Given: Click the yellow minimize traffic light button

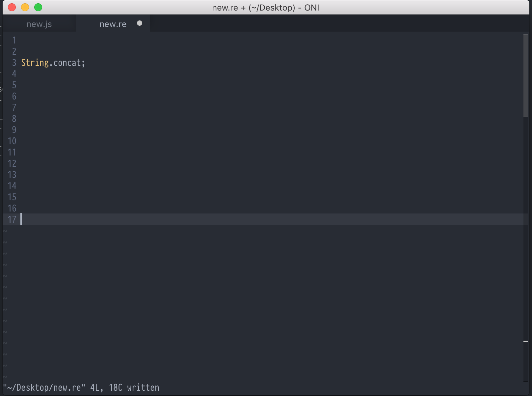Looking at the screenshot, I should tap(25, 7).
